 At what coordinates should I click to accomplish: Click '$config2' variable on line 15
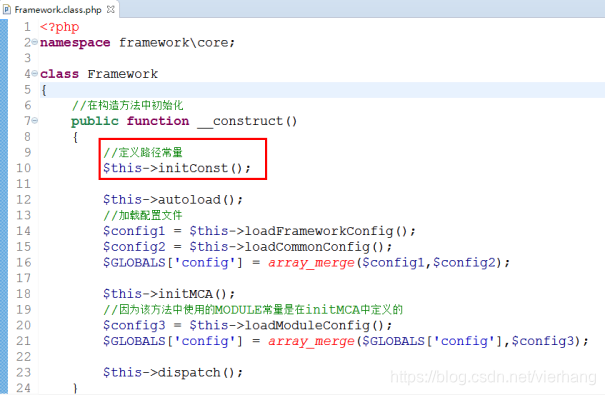(x=134, y=247)
